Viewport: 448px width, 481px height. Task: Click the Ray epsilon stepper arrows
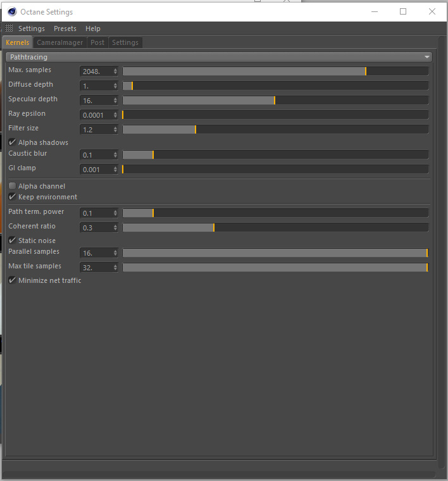coord(115,115)
